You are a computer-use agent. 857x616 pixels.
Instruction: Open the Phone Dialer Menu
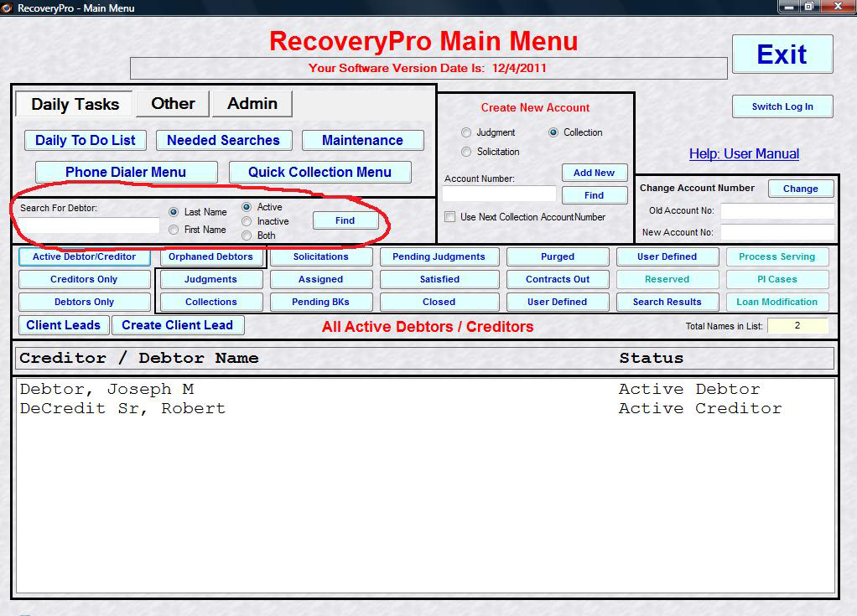(126, 172)
